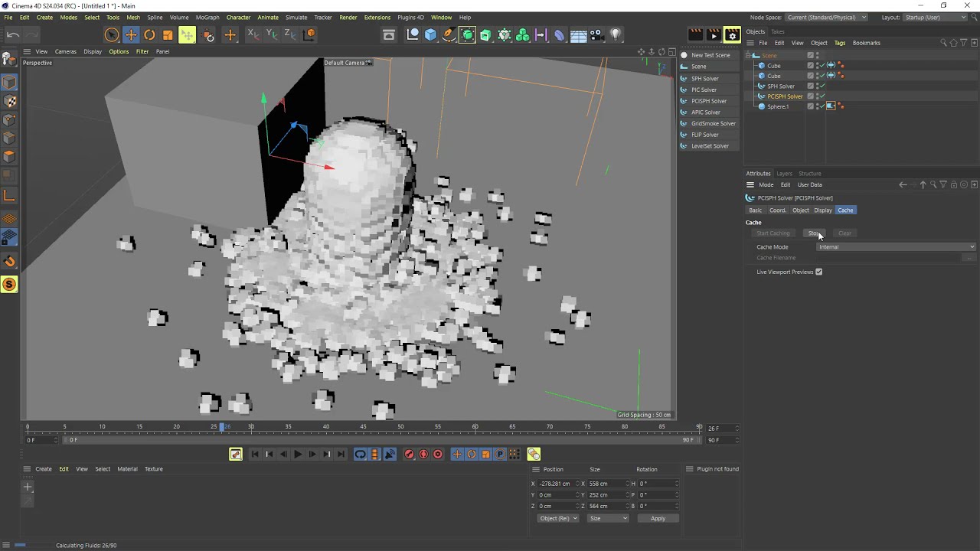Open viewport Filter menu
The height and width of the screenshot is (551, 980).
click(x=142, y=51)
